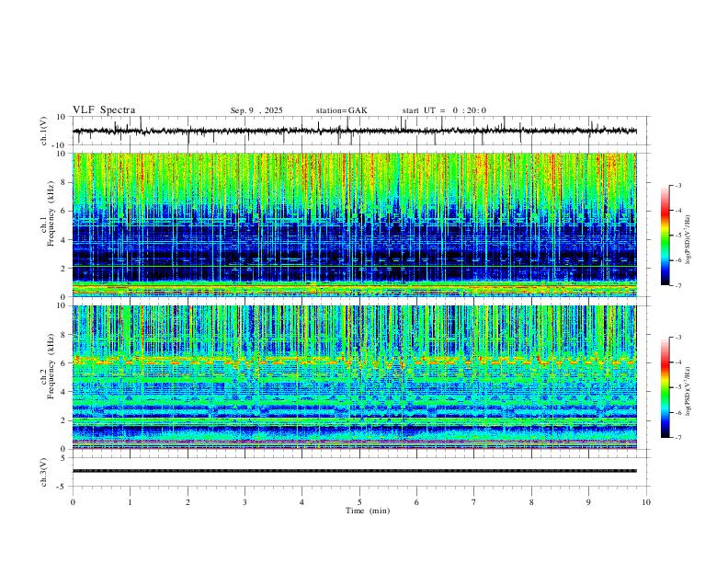The width and height of the screenshot is (728, 563).
Task: Click the "VLF Spectra" plot title
Action: [x=104, y=110]
